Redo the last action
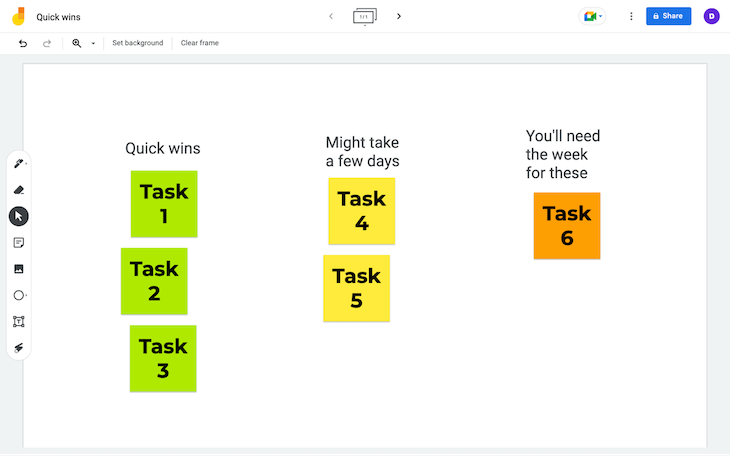Screen dimensions: 730x456 click(47, 43)
